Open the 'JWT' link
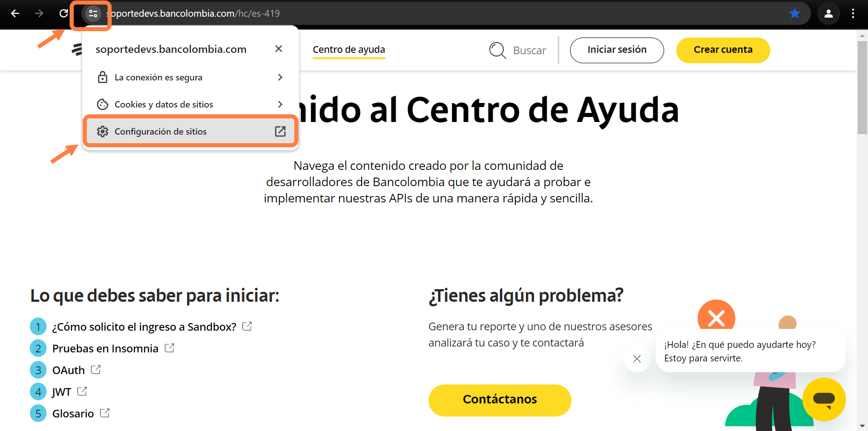The image size is (868, 431). (61, 392)
